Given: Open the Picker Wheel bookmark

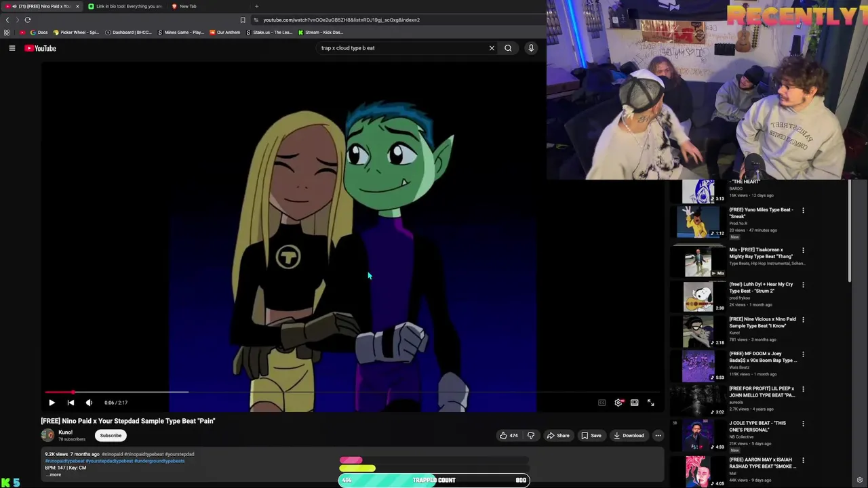Looking at the screenshot, I should coord(75,33).
